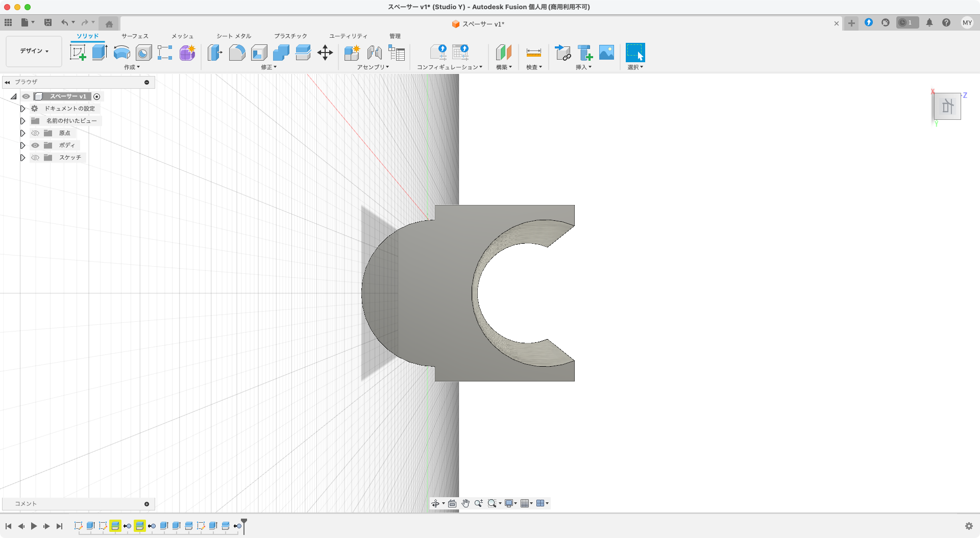Screen dimensions: 980x538
Task: Select the Create Sketch tool
Action: click(78, 53)
